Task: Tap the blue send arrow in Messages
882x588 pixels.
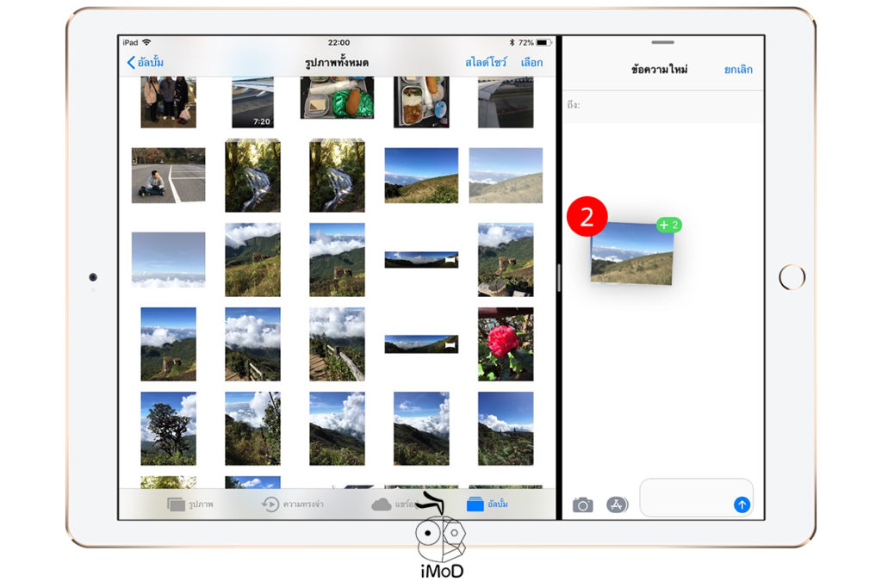Action: click(741, 504)
